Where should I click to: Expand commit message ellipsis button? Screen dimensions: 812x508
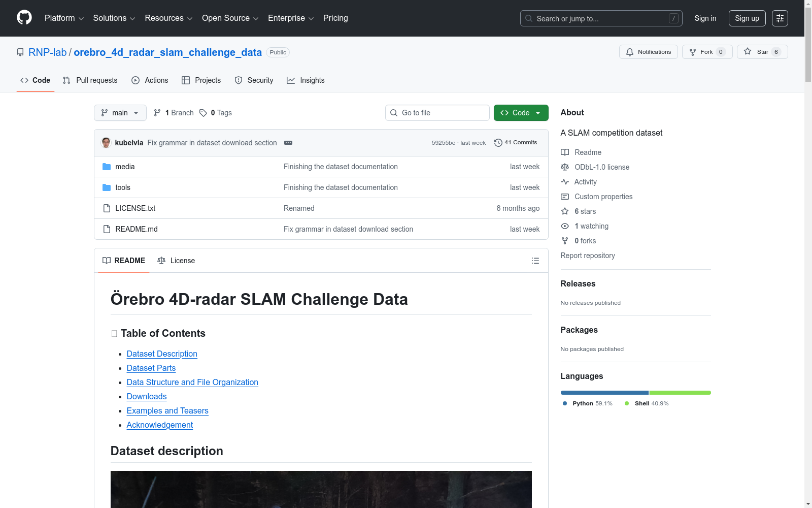(x=288, y=143)
